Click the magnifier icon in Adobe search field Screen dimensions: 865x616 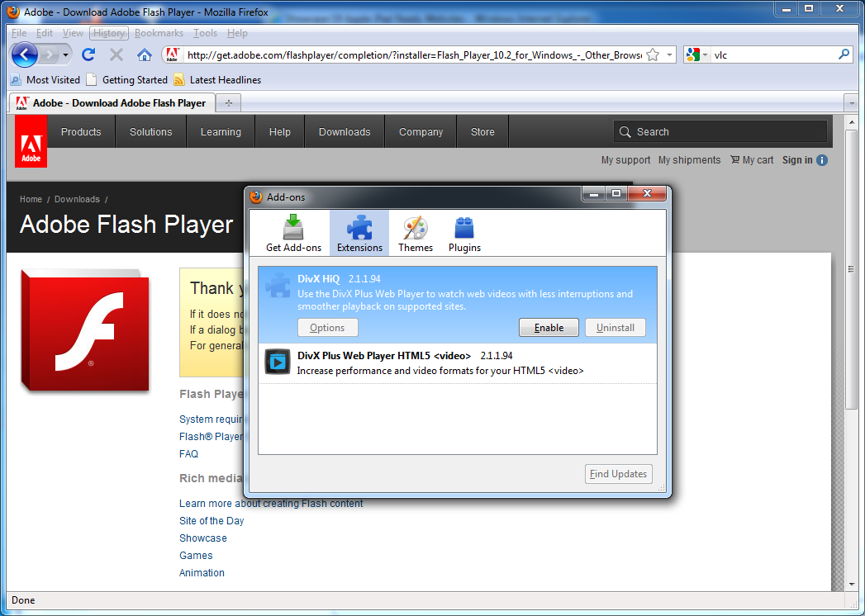625,132
